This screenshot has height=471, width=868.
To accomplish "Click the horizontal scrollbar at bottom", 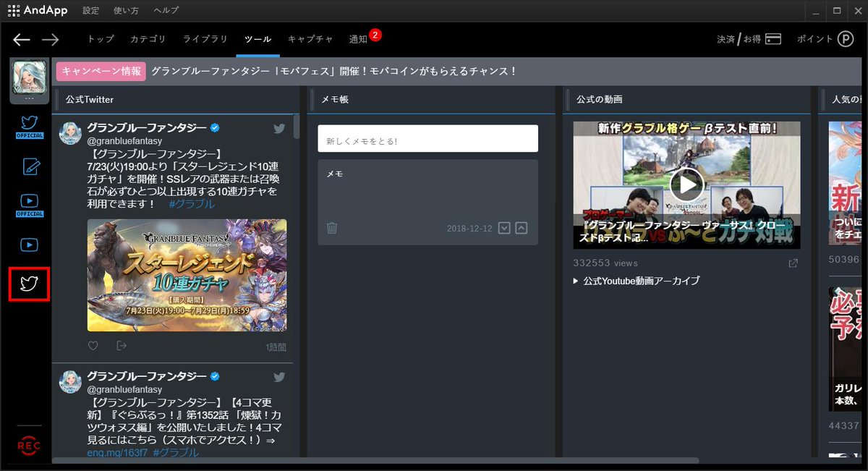I will (x=375, y=460).
